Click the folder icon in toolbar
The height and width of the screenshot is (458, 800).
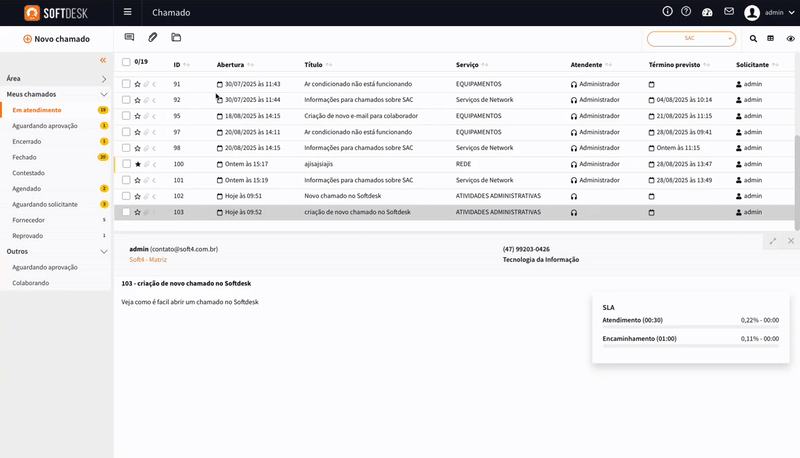click(x=176, y=38)
